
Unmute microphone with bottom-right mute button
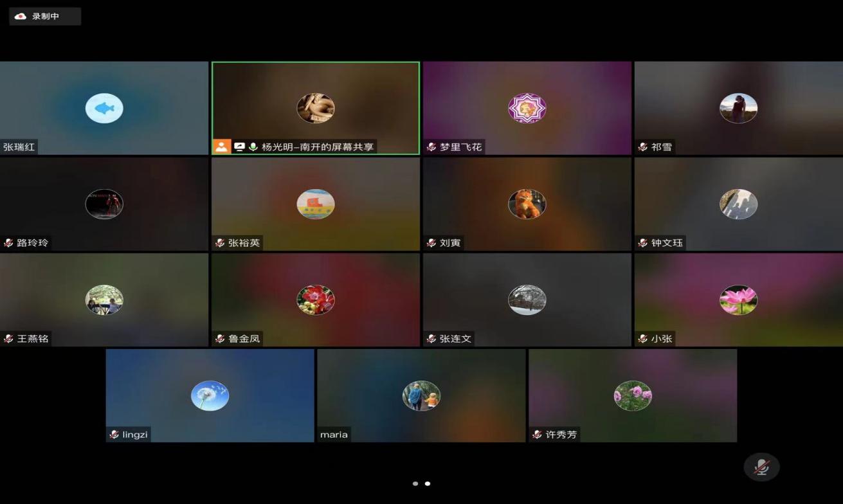pos(761,467)
